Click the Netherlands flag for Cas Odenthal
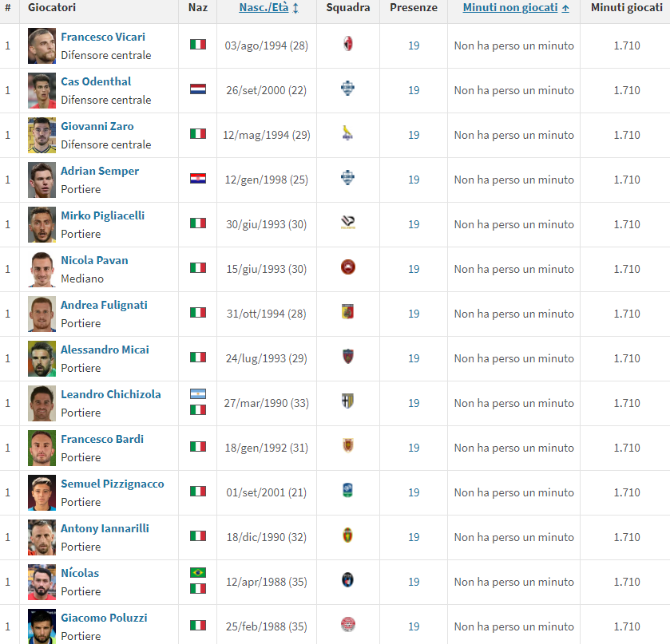 coord(197,89)
